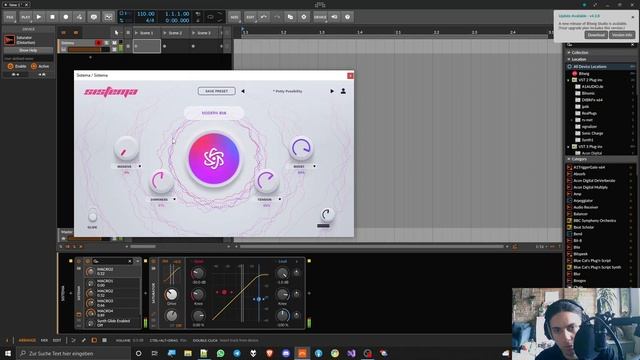This screenshot has height=360, width=640.
Task: Click SAVE PRESET in Sistema plugin
Action: [217, 91]
